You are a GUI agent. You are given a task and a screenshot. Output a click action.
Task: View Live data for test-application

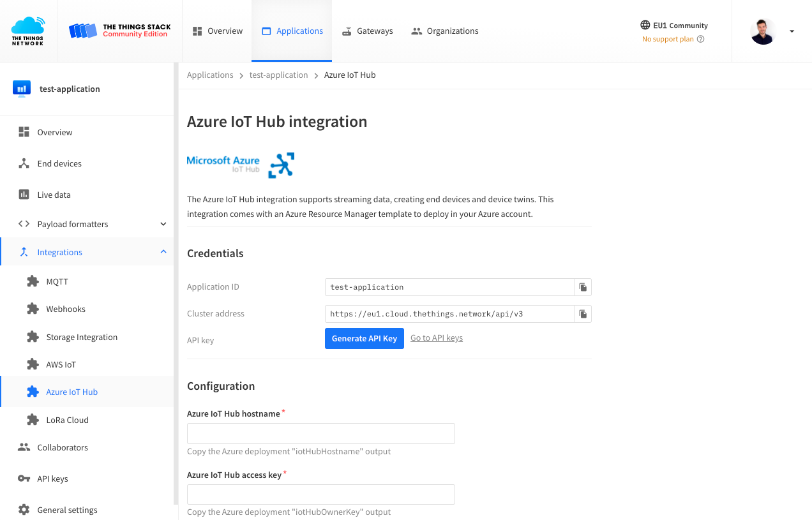55,195
